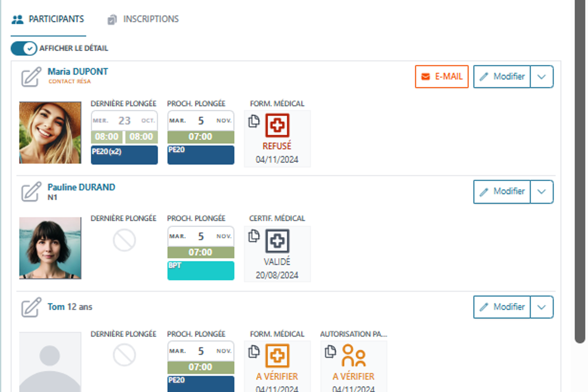Click copy icon in Maria's medical form
588x392 pixels.
(254, 121)
